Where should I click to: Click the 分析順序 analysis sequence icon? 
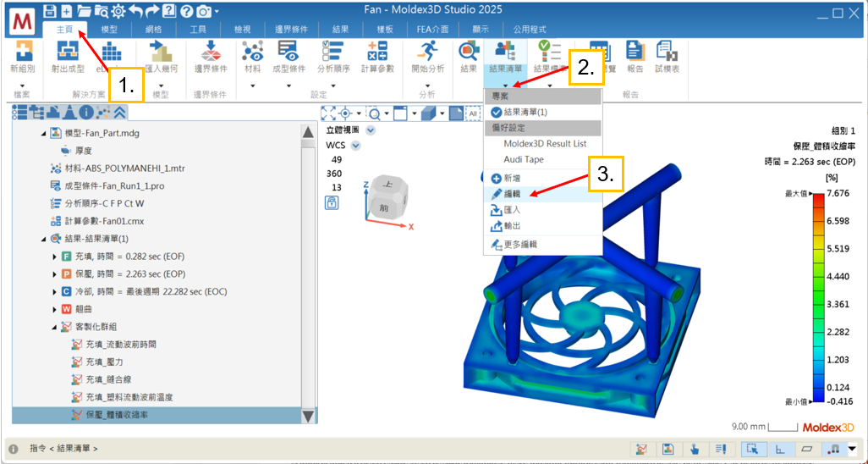pyautogui.click(x=332, y=51)
